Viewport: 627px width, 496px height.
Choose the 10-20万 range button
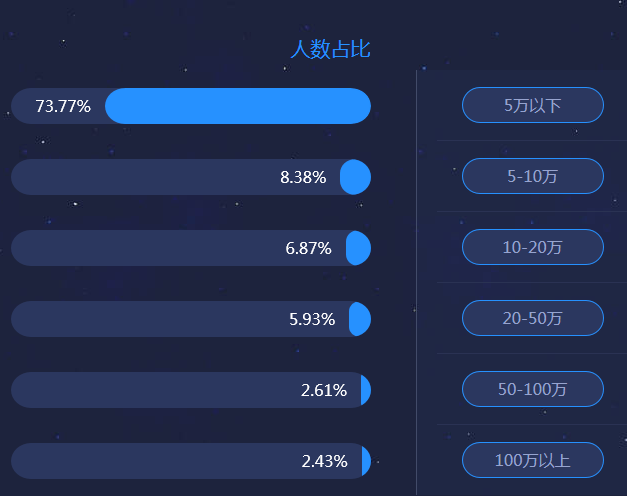(533, 247)
